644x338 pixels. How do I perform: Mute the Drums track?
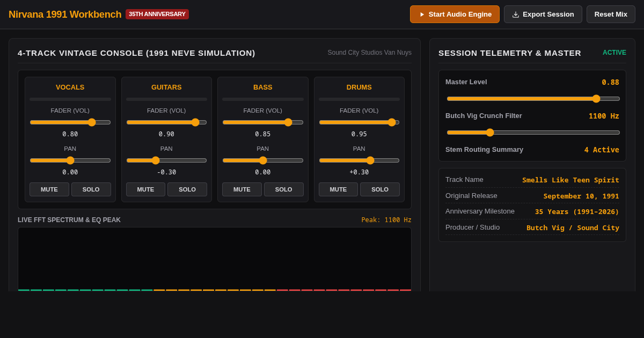[338, 189]
